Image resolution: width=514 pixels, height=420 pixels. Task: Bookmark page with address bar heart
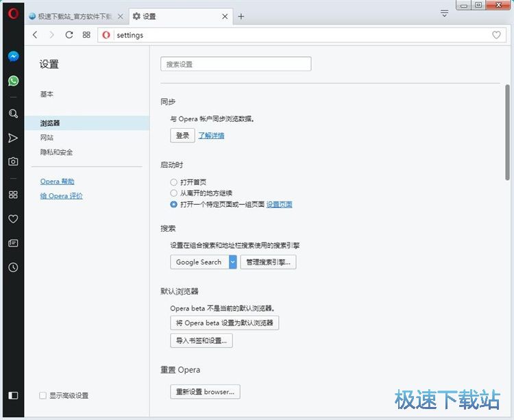tap(496, 35)
